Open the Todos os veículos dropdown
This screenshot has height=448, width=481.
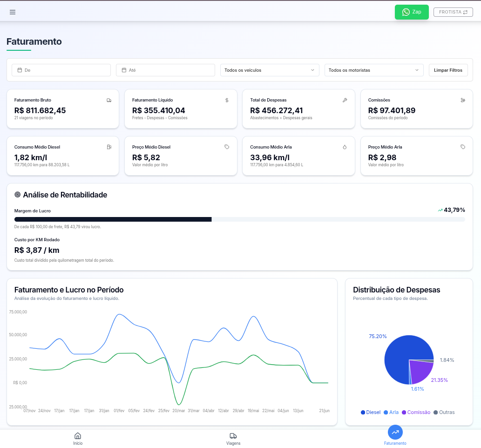[269, 70]
